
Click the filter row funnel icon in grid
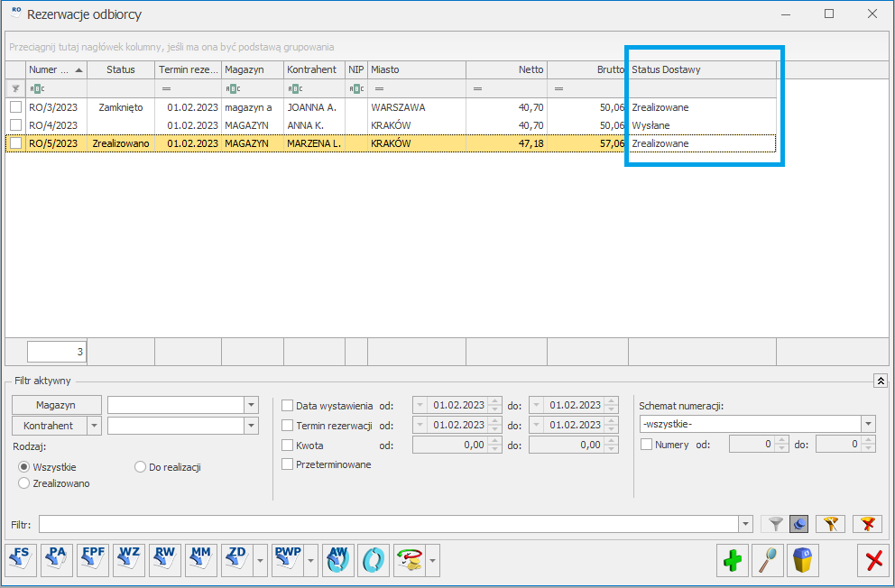point(15,88)
